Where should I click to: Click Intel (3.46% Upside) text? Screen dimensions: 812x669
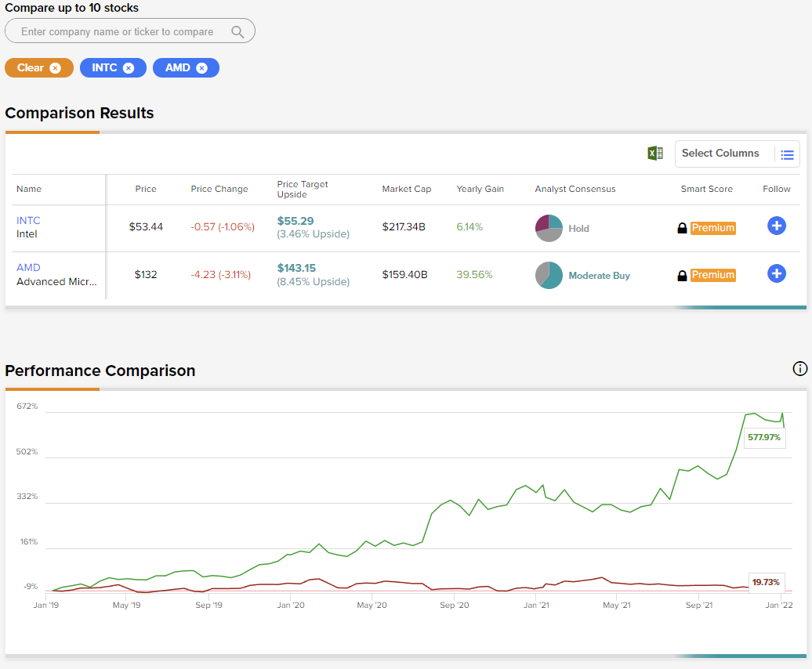pos(314,234)
